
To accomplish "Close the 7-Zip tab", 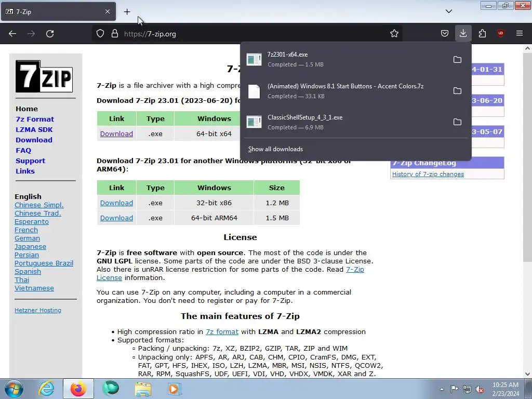I will [x=107, y=11].
